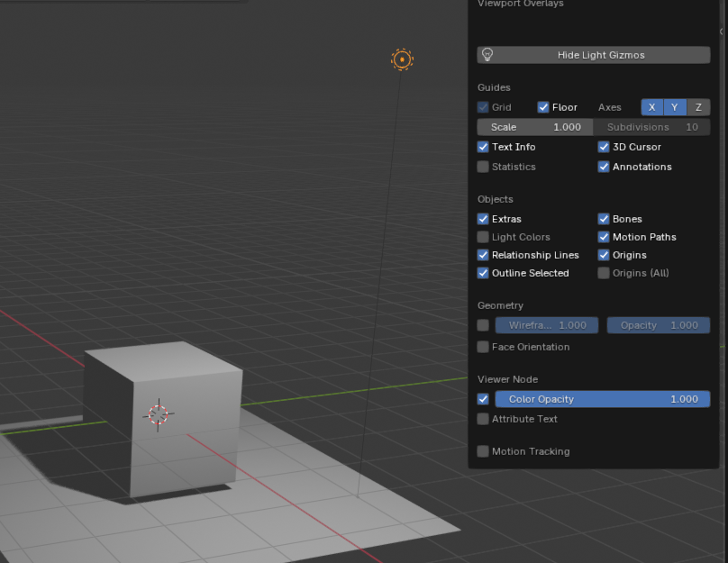Image resolution: width=728 pixels, height=563 pixels.
Task: Click the Wireframe threshold slider
Action: tap(547, 325)
